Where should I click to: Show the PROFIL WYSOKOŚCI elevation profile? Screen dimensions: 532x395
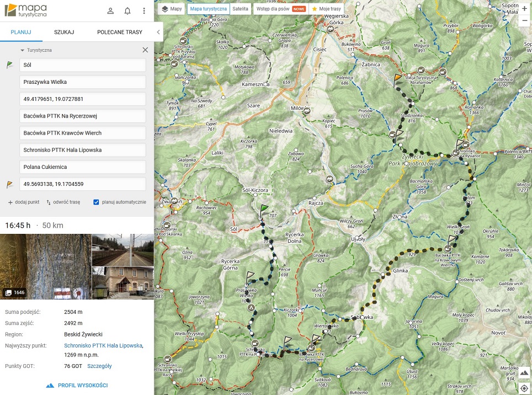[77, 385]
